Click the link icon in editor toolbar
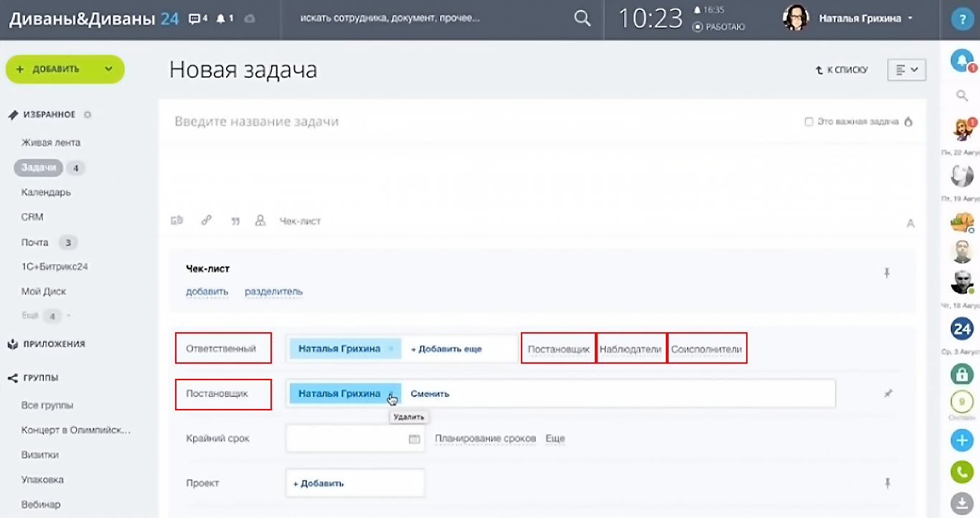 (206, 221)
